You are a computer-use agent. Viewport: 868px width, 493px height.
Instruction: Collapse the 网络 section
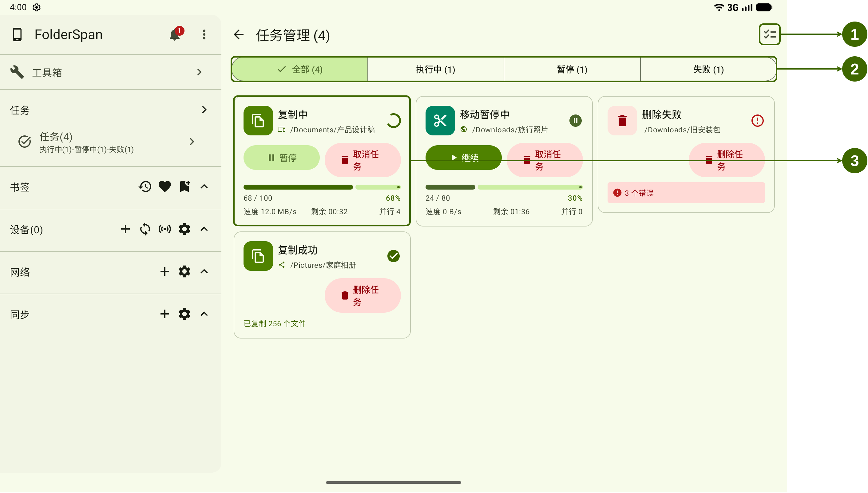pos(204,271)
